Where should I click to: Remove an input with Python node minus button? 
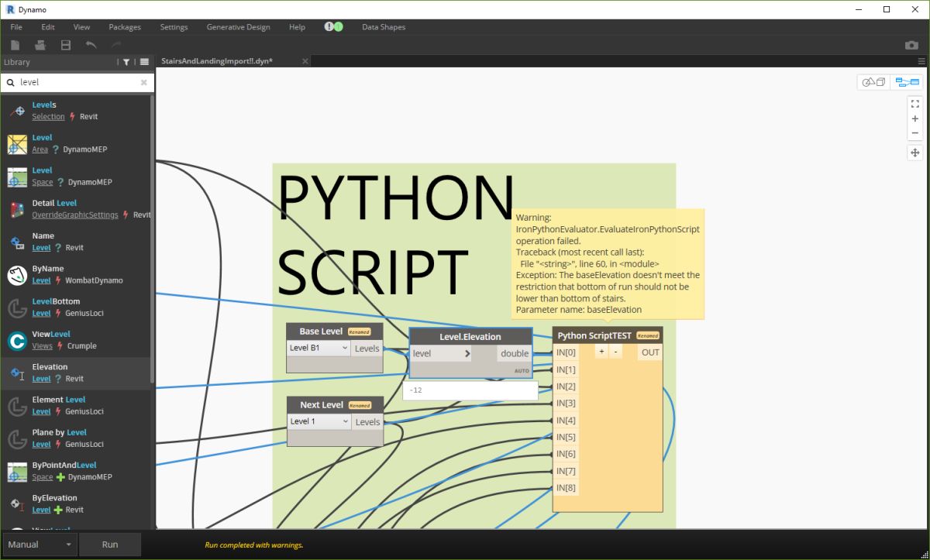(615, 352)
